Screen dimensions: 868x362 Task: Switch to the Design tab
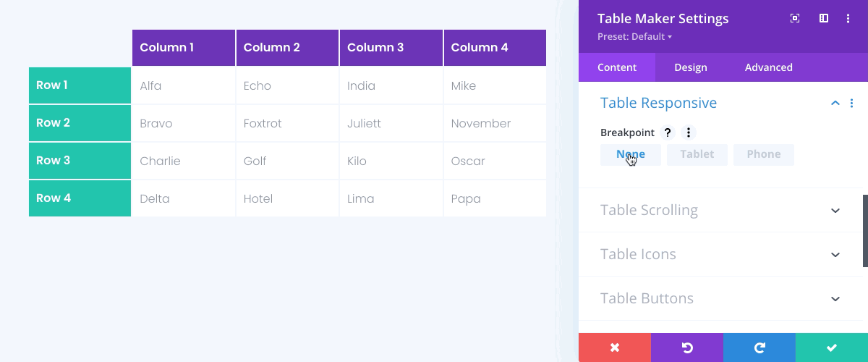(x=691, y=67)
